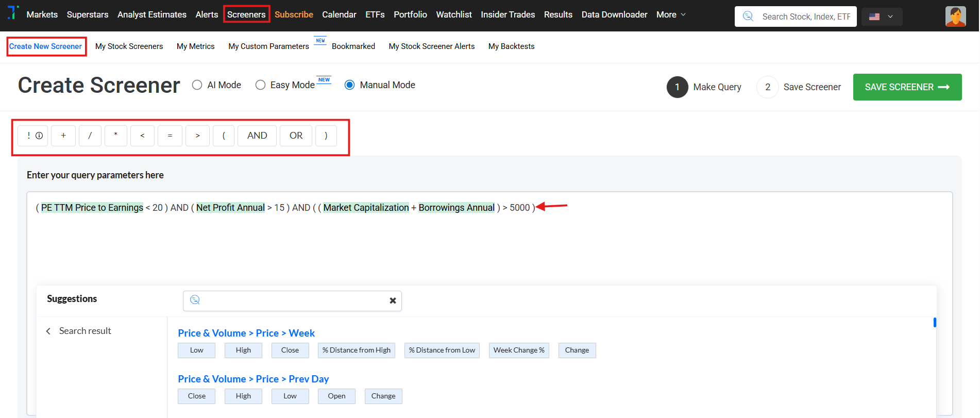
Task: Open the user profile avatar
Action: (x=955, y=16)
